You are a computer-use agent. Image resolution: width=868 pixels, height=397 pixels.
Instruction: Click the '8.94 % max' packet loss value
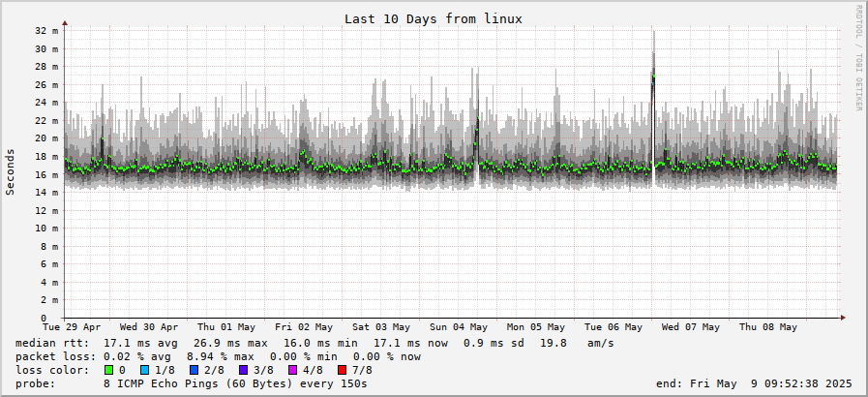coord(221,356)
